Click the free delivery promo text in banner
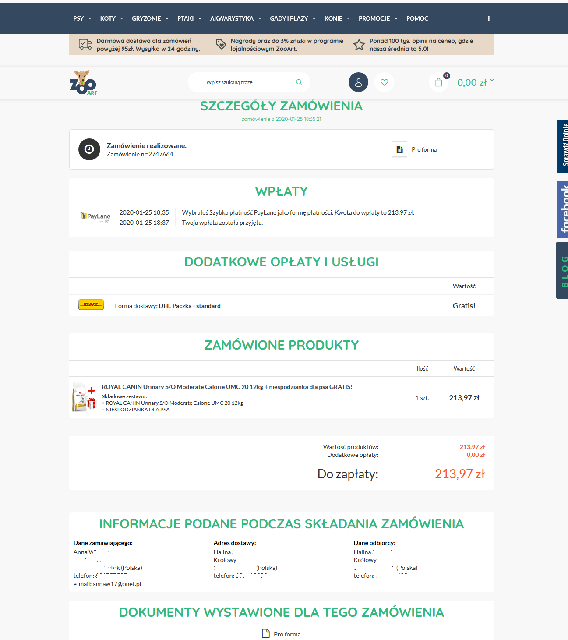 click(x=149, y=44)
